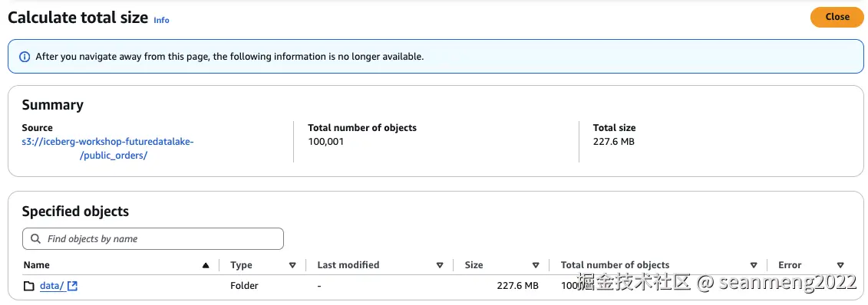Focus the Find objects by name field

153,238
